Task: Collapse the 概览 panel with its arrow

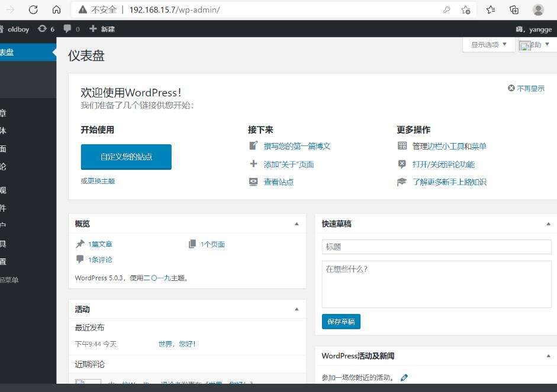Action: [297, 224]
